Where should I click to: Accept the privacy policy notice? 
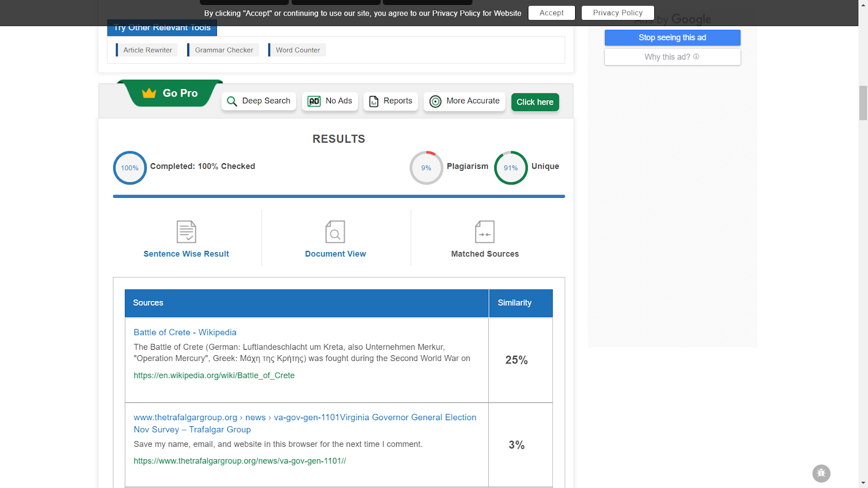[x=552, y=13]
